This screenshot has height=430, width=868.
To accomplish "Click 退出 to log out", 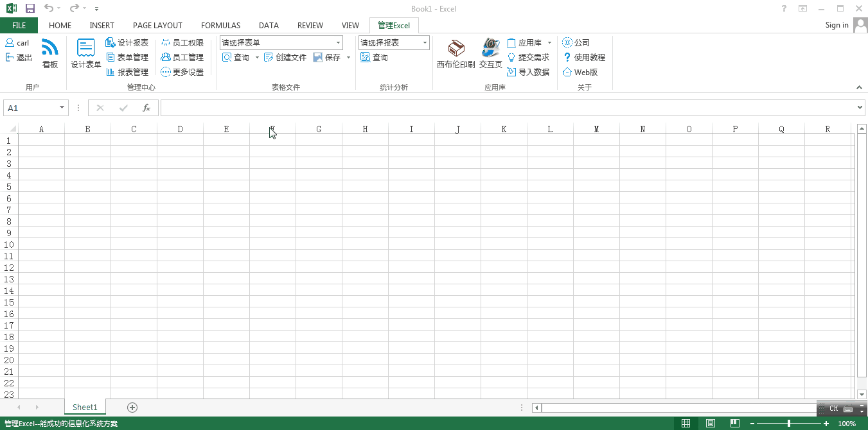I will (19, 57).
